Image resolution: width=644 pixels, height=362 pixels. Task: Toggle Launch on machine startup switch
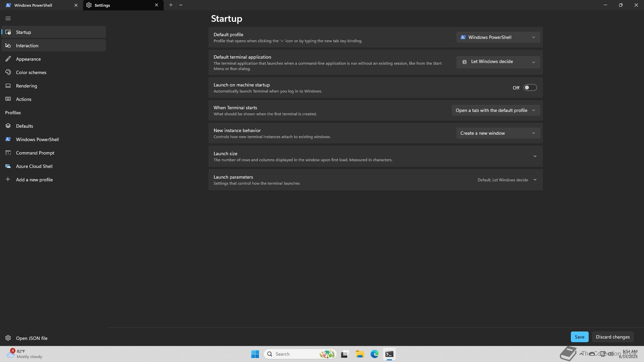530,88
